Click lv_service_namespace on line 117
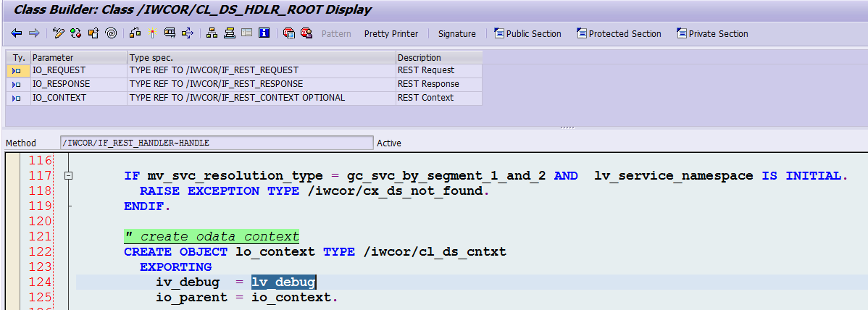This screenshot has height=310, width=868. [x=674, y=176]
